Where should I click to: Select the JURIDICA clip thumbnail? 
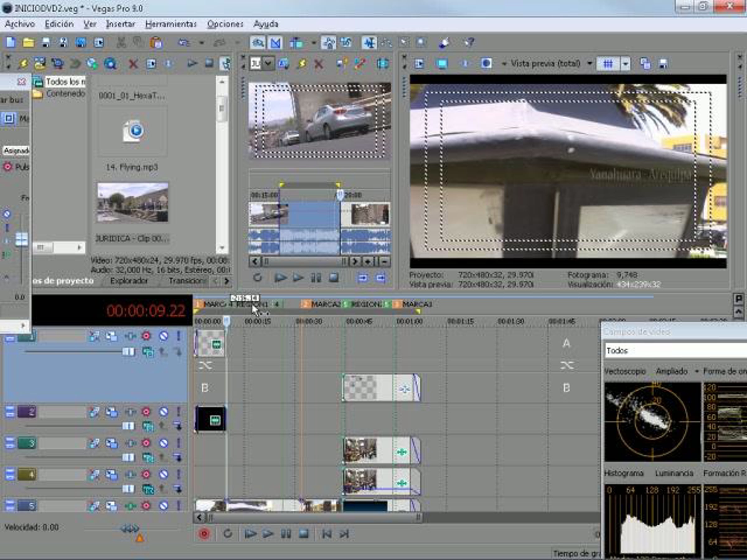(133, 203)
